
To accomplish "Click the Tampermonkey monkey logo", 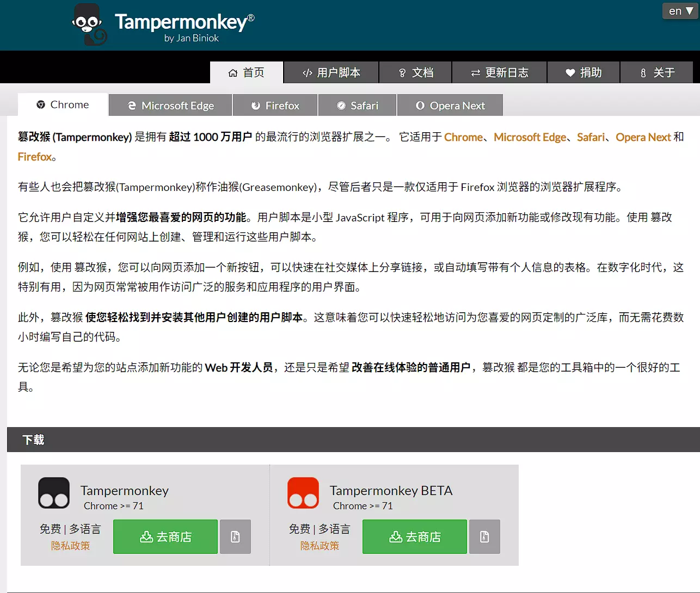I will [x=89, y=25].
